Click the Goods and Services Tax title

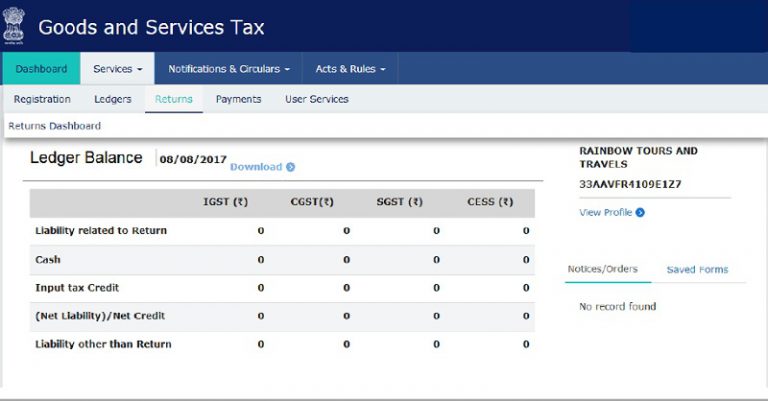pyautogui.click(x=151, y=27)
